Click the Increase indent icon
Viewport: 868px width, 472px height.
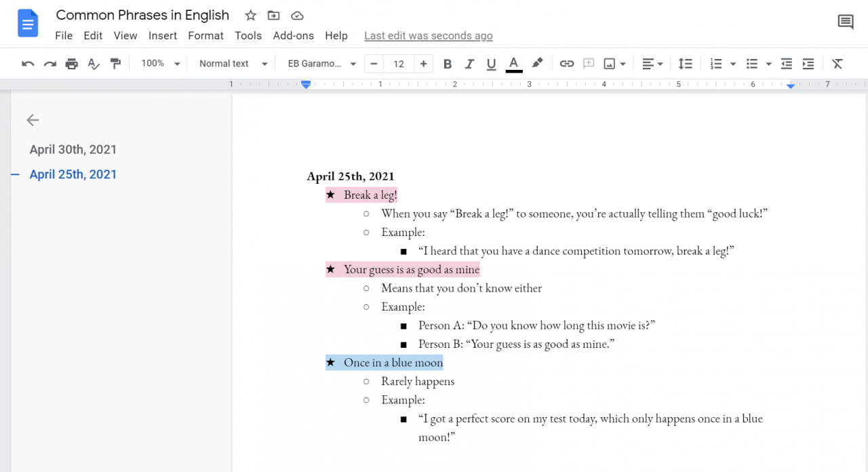(808, 64)
